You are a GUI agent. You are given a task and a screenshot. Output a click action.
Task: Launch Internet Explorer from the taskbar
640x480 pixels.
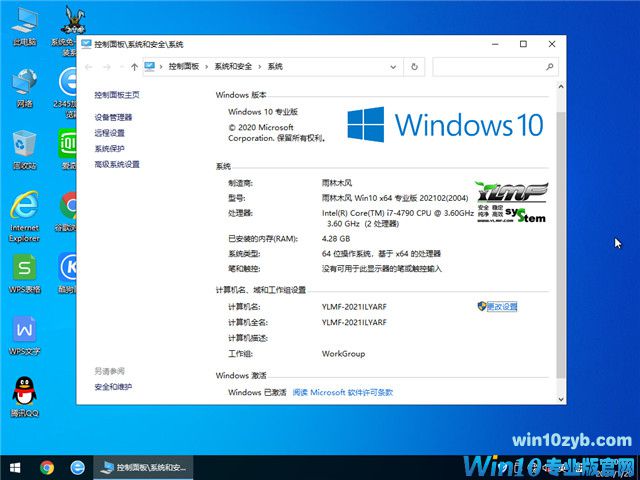(78, 467)
